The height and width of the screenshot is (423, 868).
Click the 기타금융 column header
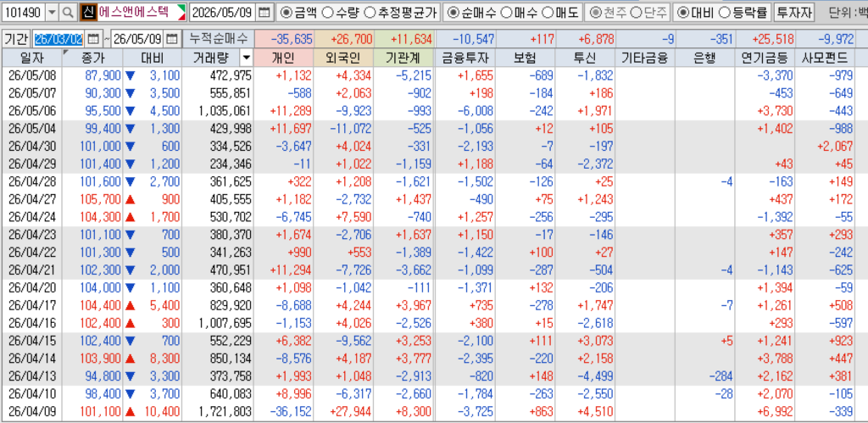645,58
